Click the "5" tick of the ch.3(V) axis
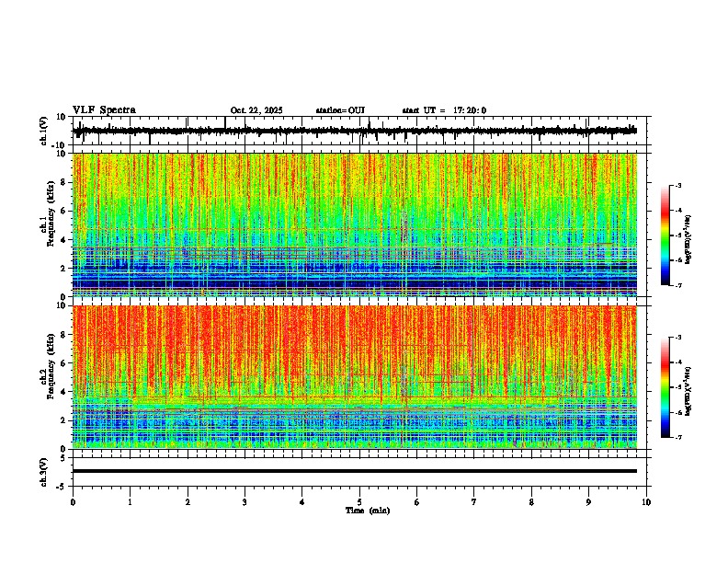 coord(63,457)
